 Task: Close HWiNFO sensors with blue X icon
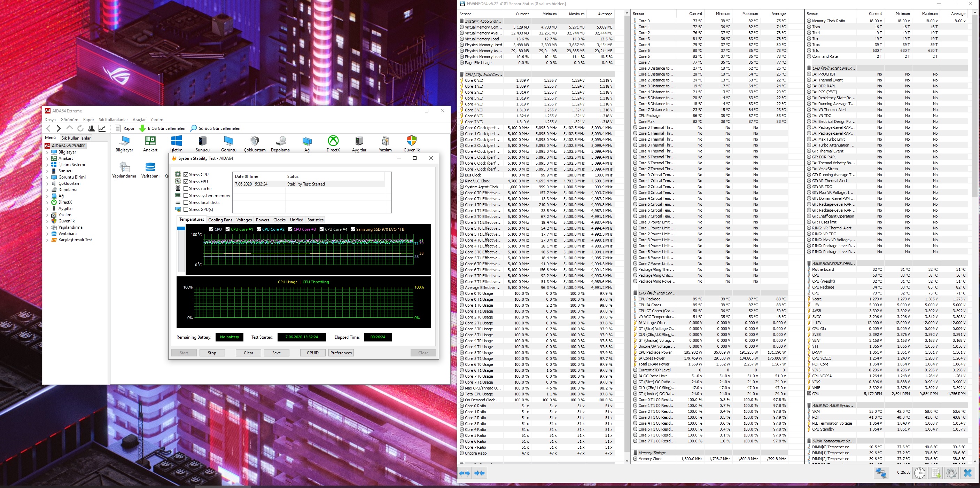coord(968,473)
